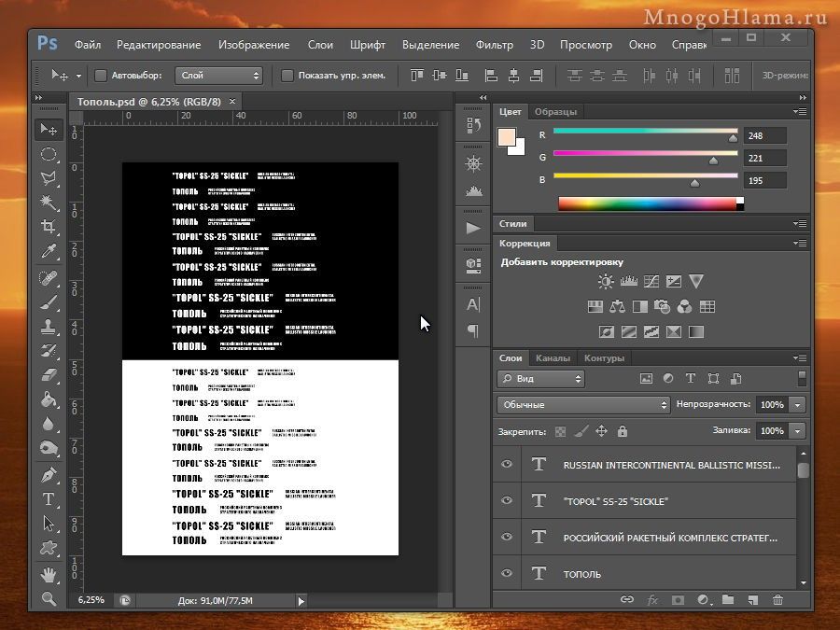Screen dimensions: 840x630
Task: Enable the Автовыбор checkbox
Action: [x=100, y=76]
